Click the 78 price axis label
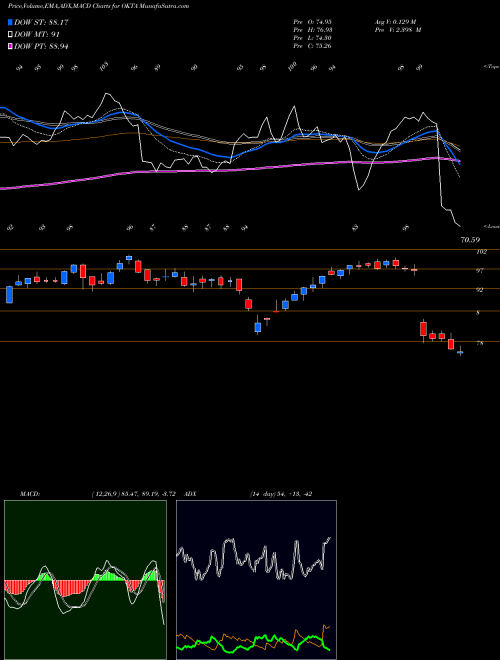Screen dimensions: 500x660 pos(480,343)
